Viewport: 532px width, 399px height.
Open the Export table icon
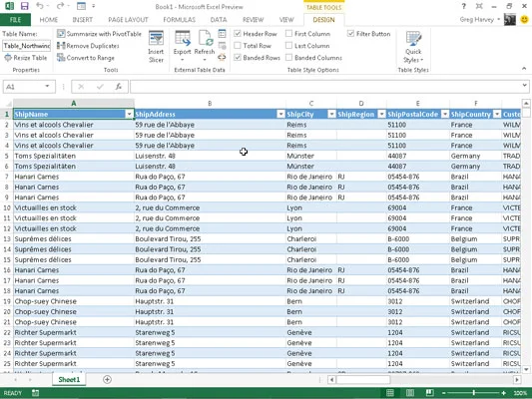pyautogui.click(x=183, y=38)
